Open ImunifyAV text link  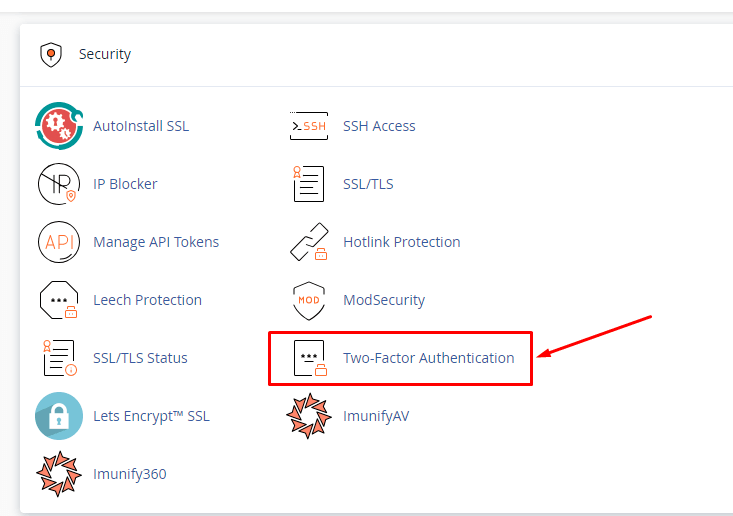[376, 416]
